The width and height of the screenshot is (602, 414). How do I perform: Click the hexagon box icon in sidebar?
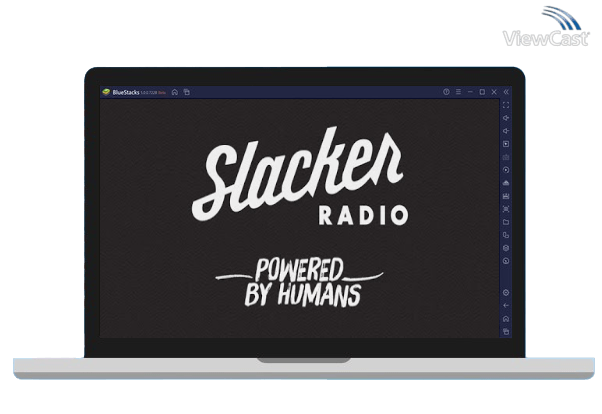(506, 248)
